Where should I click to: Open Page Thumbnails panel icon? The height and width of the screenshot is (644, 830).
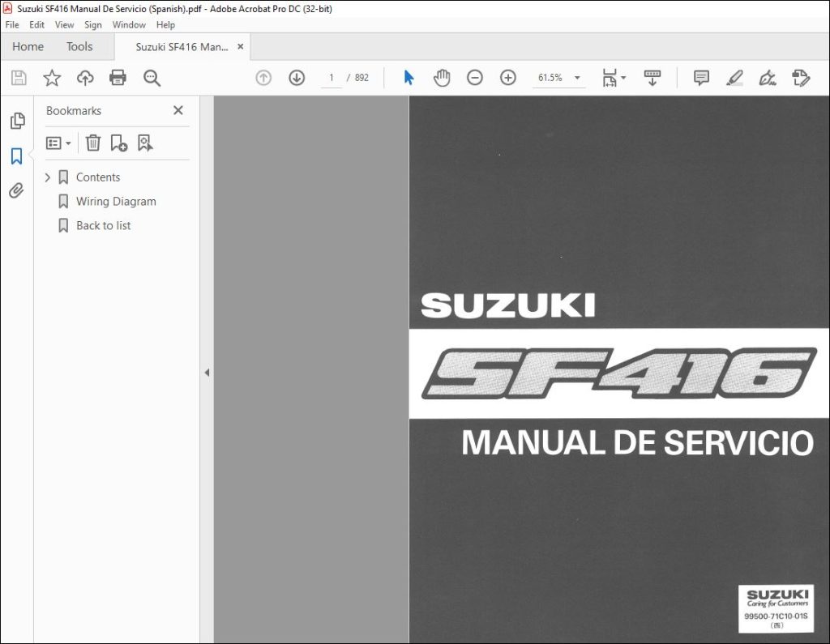(x=18, y=121)
